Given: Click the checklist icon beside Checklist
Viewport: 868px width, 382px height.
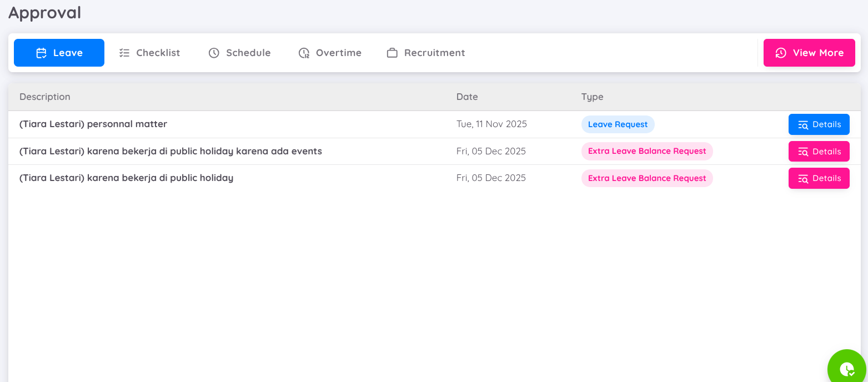Looking at the screenshot, I should (x=124, y=53).
